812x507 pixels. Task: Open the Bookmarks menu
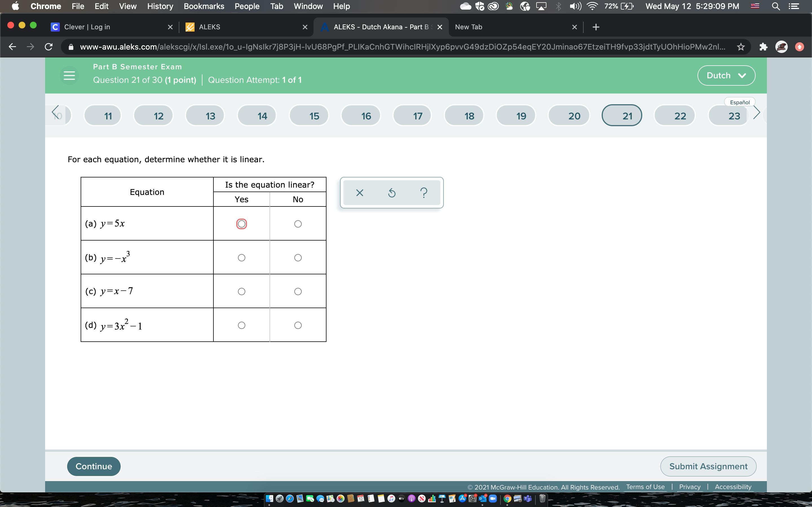point(204,6)
